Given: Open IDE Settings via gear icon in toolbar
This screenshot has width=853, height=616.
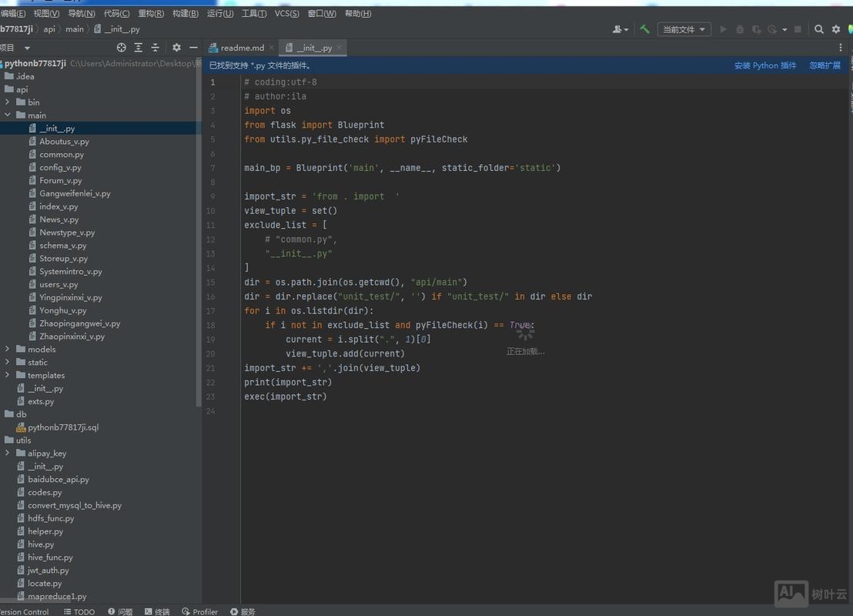Looking at the screenshot, I should coord(836,28).
